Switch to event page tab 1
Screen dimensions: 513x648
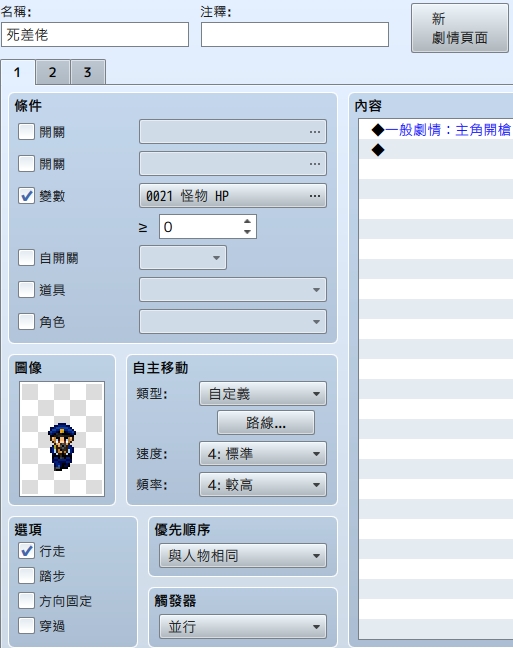[x=17, y=72]
